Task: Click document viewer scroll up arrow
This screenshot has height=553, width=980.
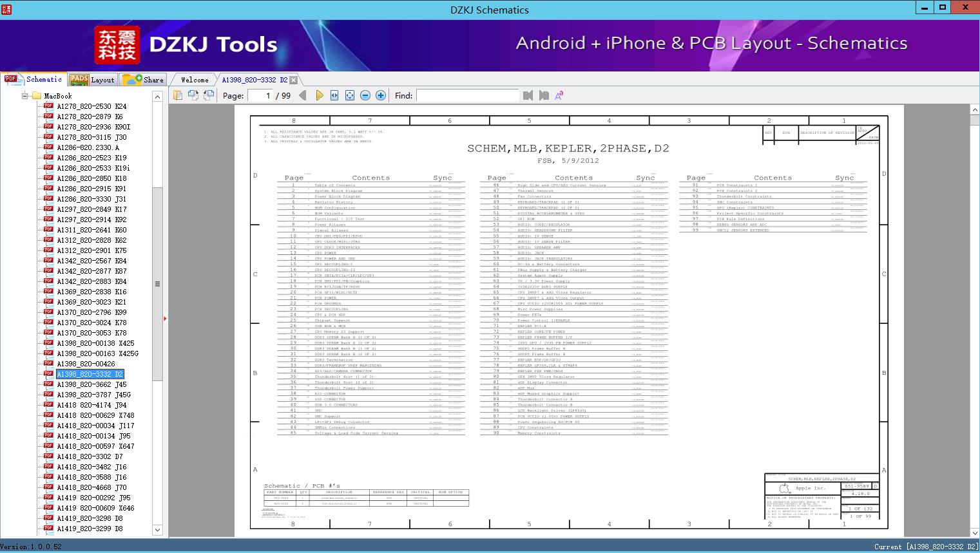Action: pyautogui.click(x=974, y=110)
